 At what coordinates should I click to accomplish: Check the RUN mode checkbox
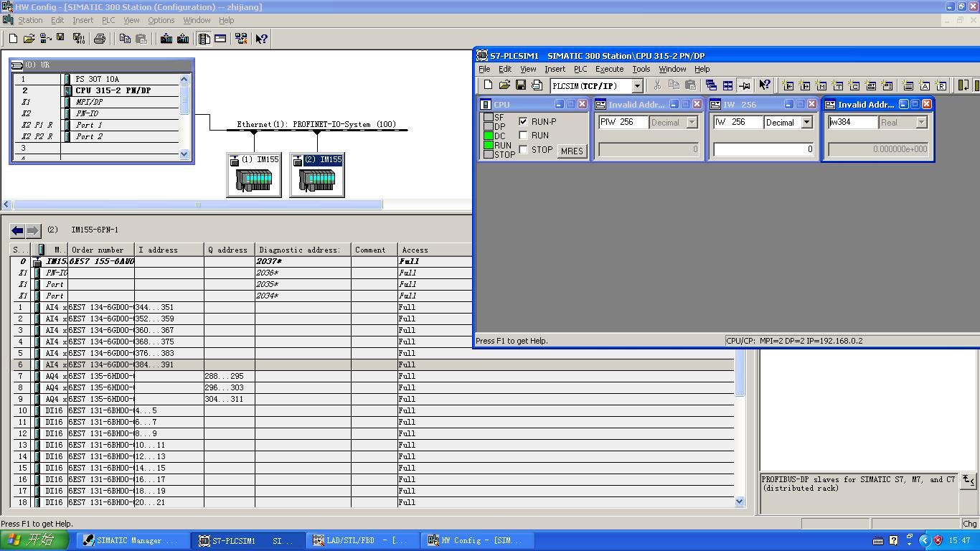click(x=524, y=136)
